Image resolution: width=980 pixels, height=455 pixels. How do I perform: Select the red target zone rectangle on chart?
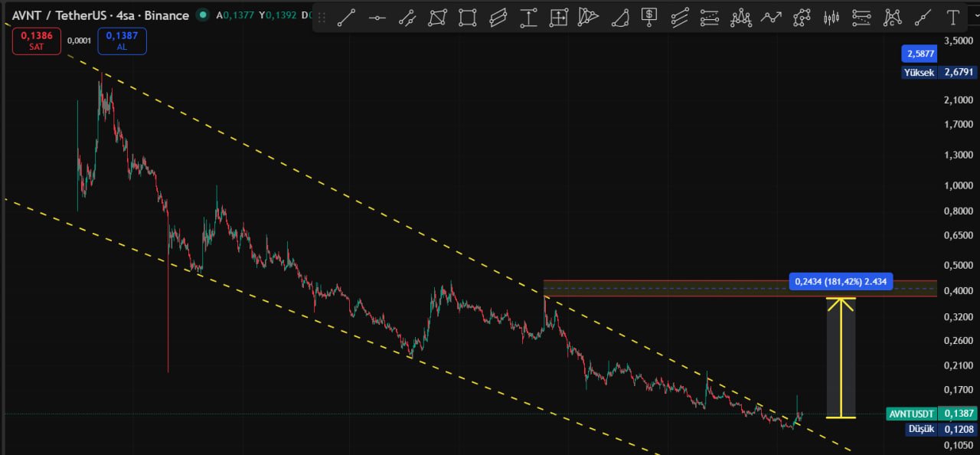coord(740,288)
